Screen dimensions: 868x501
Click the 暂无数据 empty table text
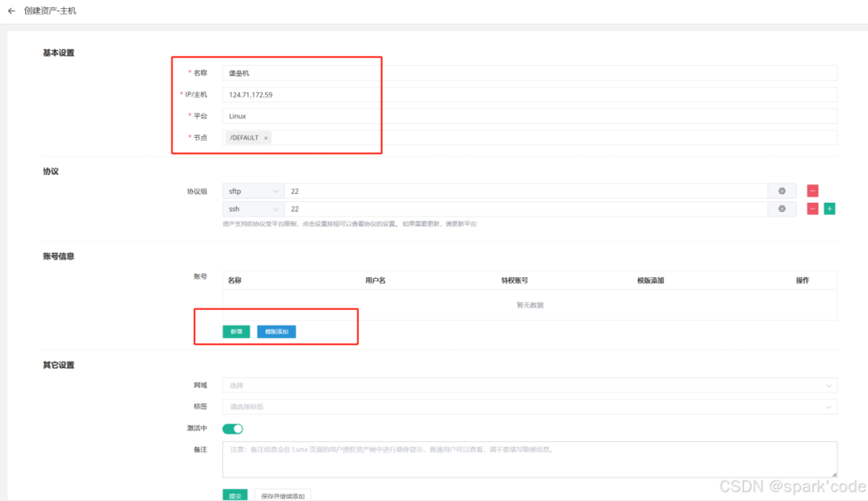(530, 305)
